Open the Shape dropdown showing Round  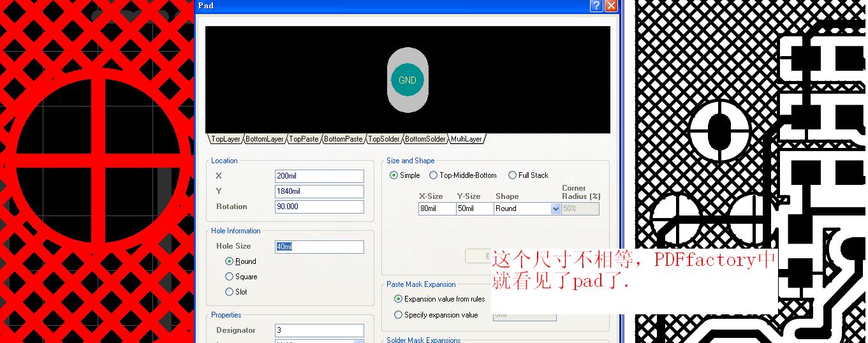point(555,208)
